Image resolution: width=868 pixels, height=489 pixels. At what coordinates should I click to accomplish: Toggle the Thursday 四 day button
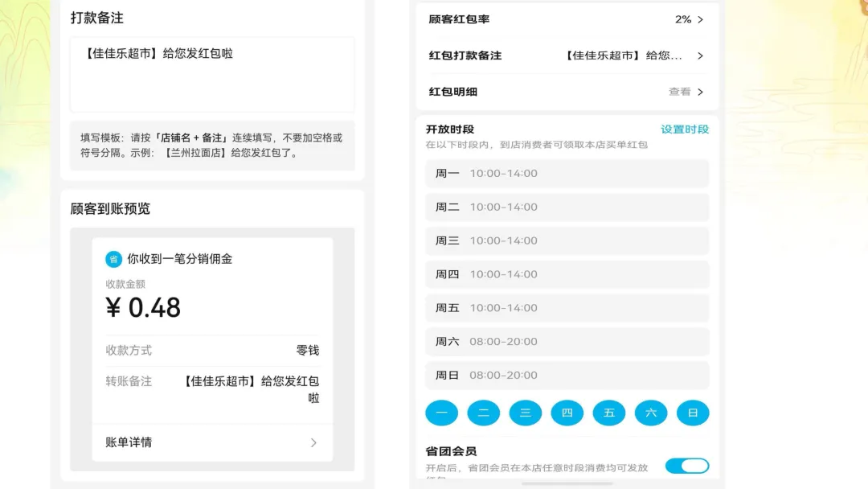[x=567, y=413]
